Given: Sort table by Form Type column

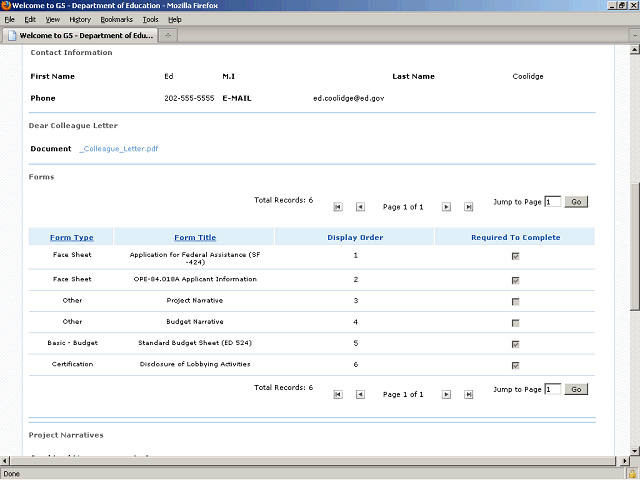Looking at the screenshot, I should point(72,237).
